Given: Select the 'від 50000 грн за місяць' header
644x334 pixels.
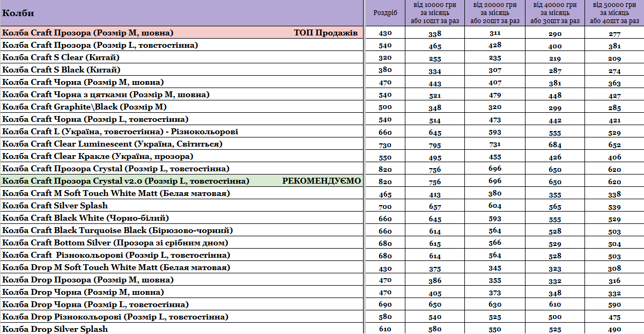Looking at the screenshot, I should coord(614,13).
